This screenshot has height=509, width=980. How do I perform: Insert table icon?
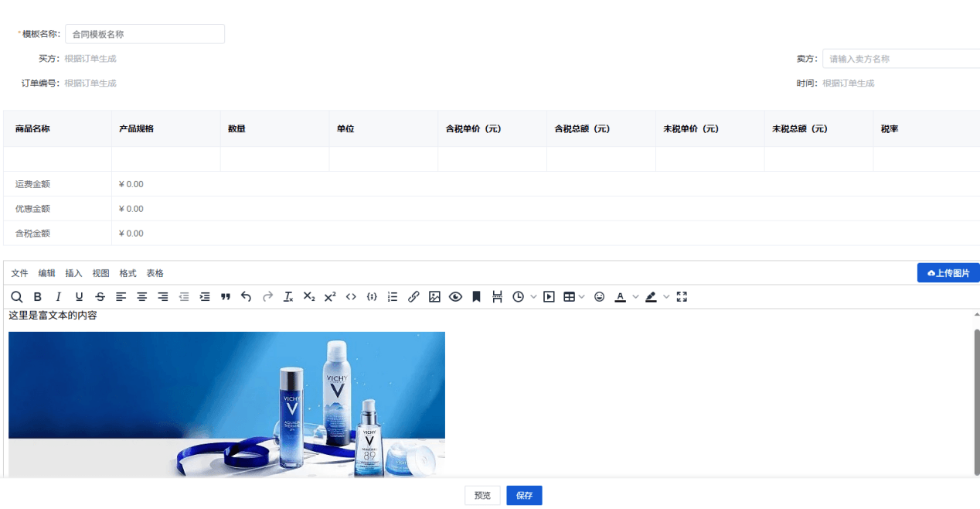pos(570,296)
